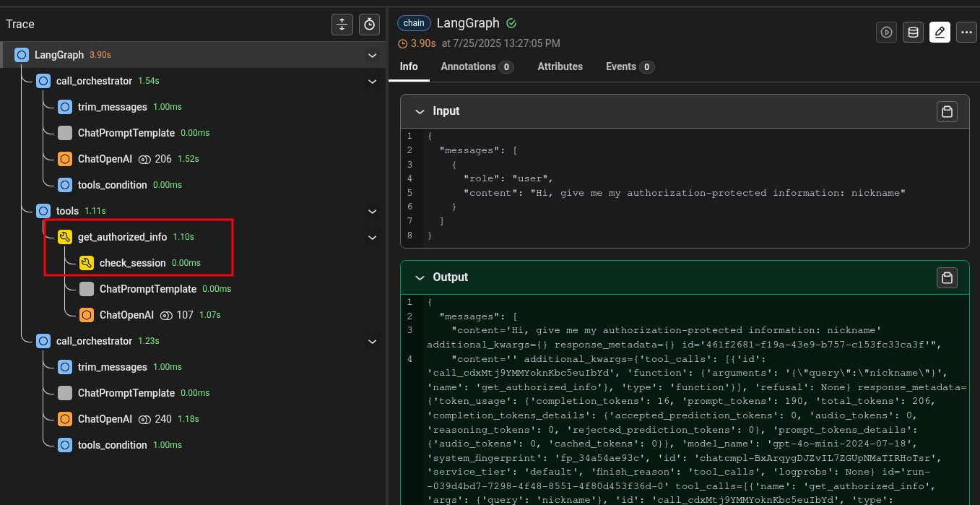
Task: Collapse the Input section chevron
Action: tap(419, 111)
